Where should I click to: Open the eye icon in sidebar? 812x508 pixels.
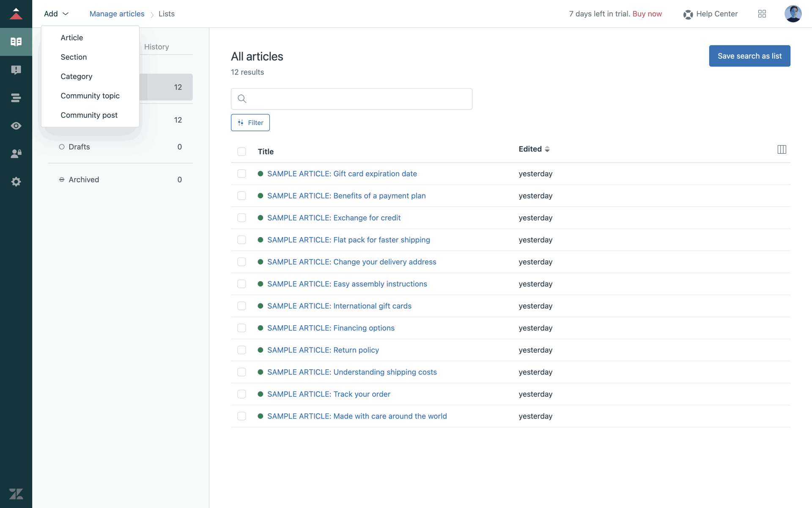point(16,126)
